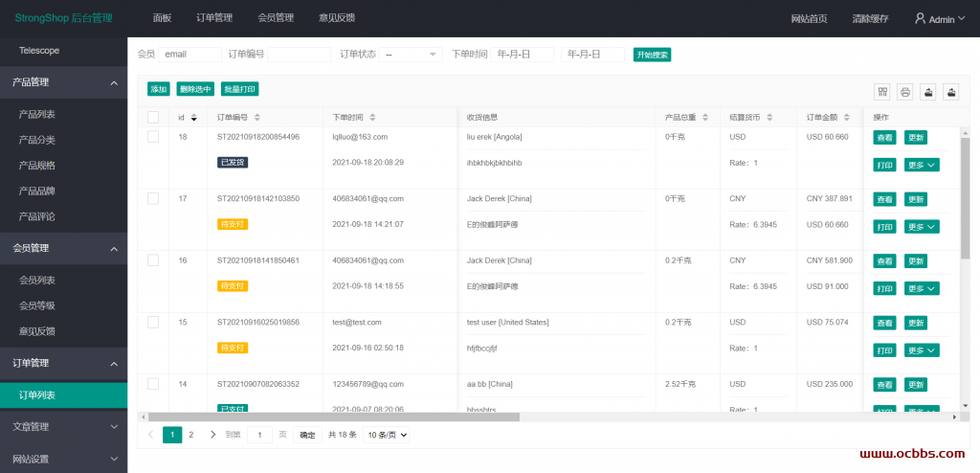The width and height of the screenshot is (980, 473).
Task: Click the print icon in table toolbar
Action: (905, 92)
